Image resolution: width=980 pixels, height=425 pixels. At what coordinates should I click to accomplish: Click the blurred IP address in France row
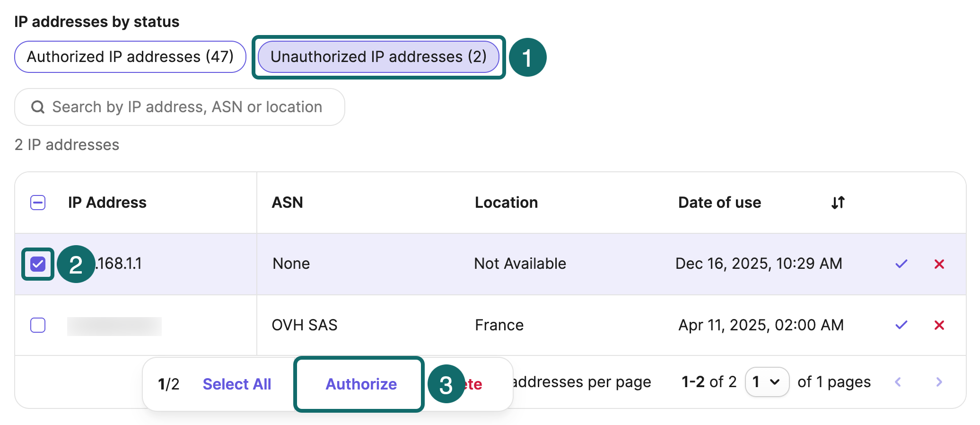[114, 326]
